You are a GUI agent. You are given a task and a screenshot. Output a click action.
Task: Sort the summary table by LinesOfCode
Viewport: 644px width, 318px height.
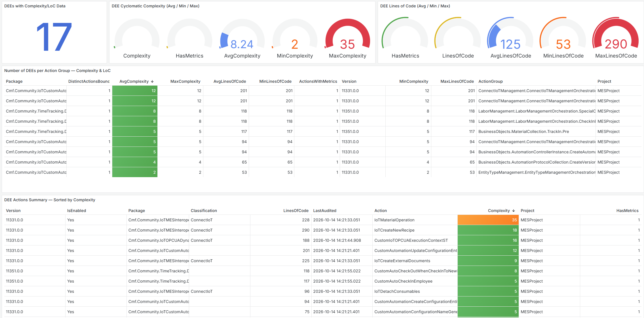296,211
